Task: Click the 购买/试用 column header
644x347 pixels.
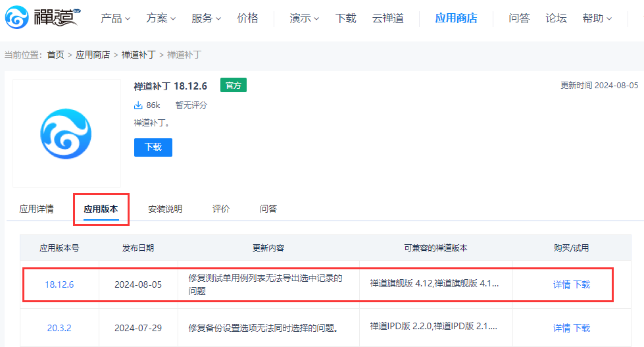Action: pos(571,248)
